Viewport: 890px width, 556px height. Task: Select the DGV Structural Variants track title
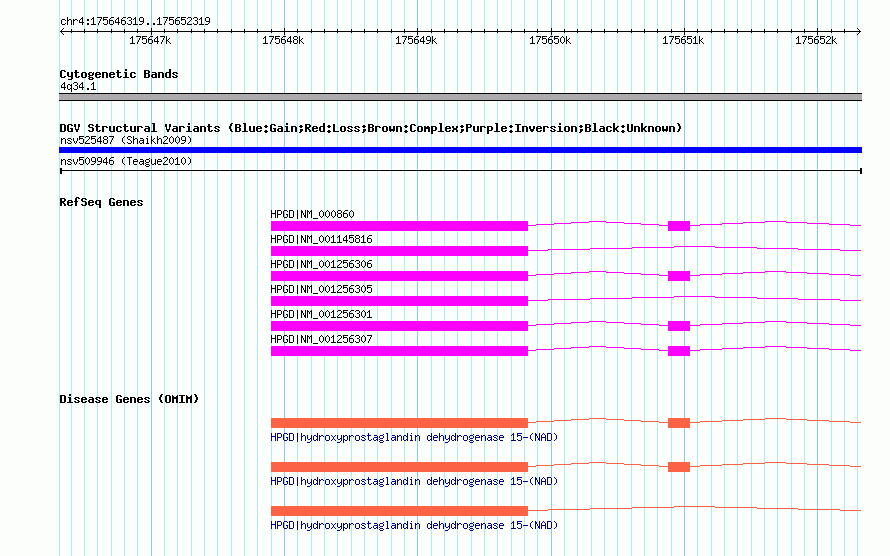click(x=371, y=128)
